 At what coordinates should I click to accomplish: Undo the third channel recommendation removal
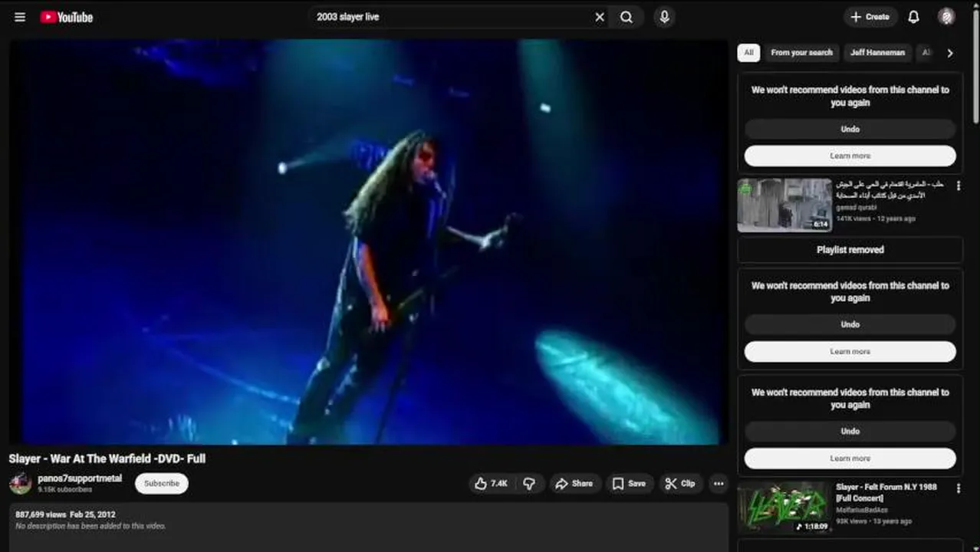pos(850,431)
